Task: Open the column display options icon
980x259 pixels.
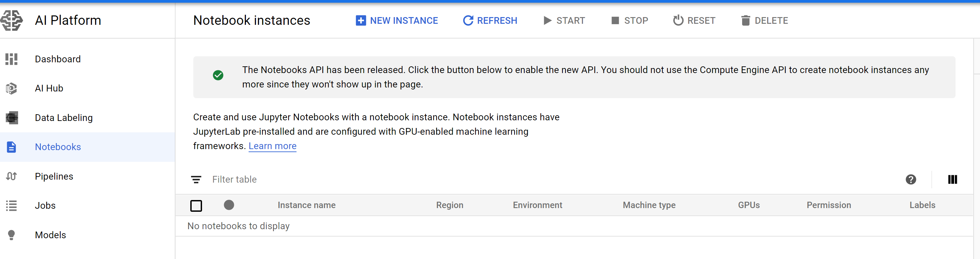Action: click(953, 180)
